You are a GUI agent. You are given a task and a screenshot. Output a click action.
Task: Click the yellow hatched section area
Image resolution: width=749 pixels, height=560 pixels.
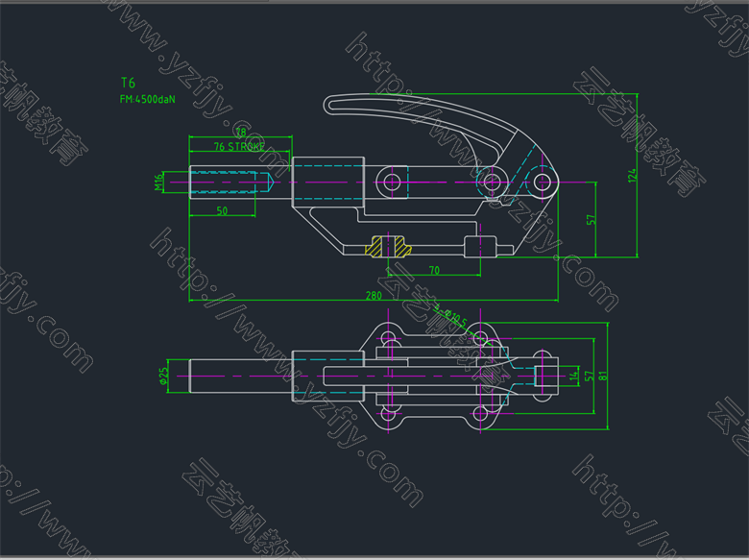pyautogui.click(x=388, y=247)
